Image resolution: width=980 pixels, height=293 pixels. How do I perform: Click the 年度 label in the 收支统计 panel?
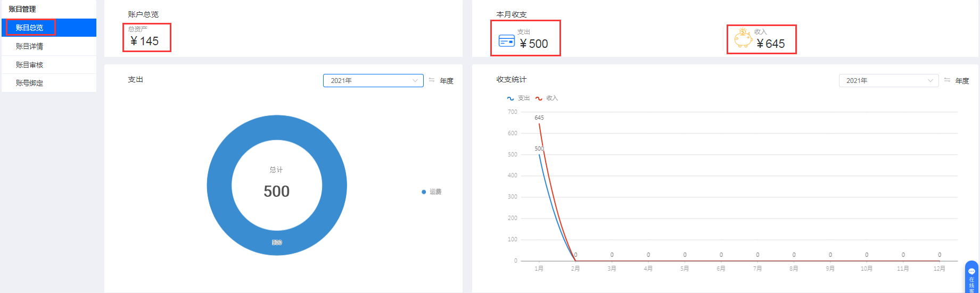962,81
